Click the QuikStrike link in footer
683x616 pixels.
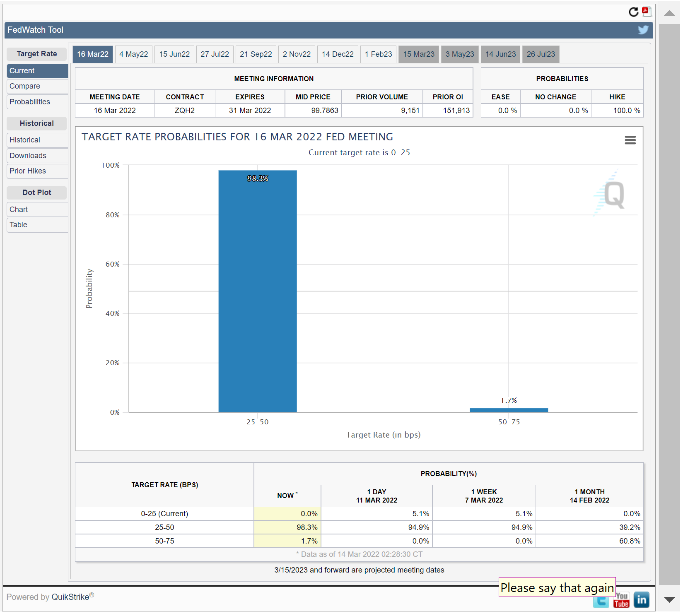70,597
